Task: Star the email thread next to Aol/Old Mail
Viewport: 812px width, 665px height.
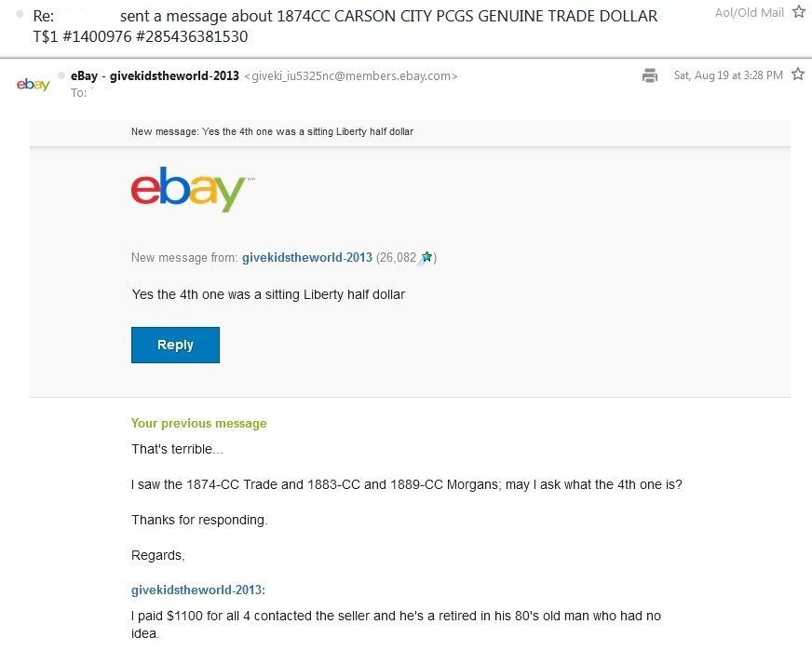Action: [797, 12]
